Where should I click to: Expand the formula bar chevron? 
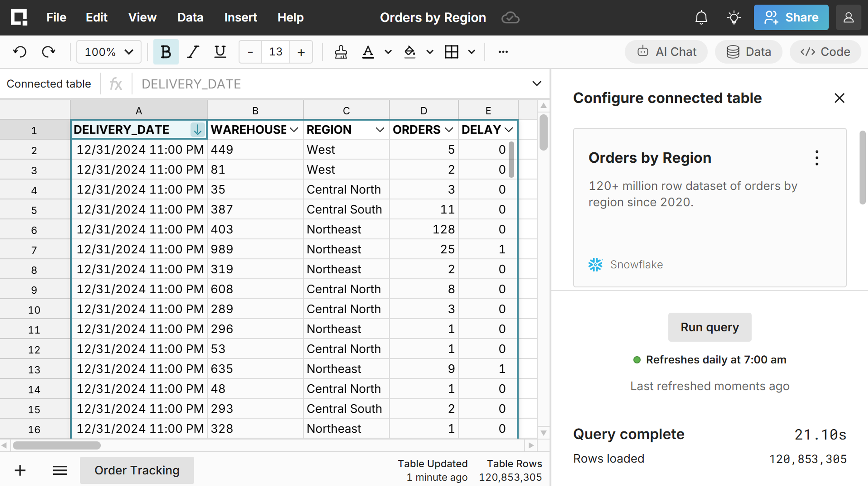536,84
